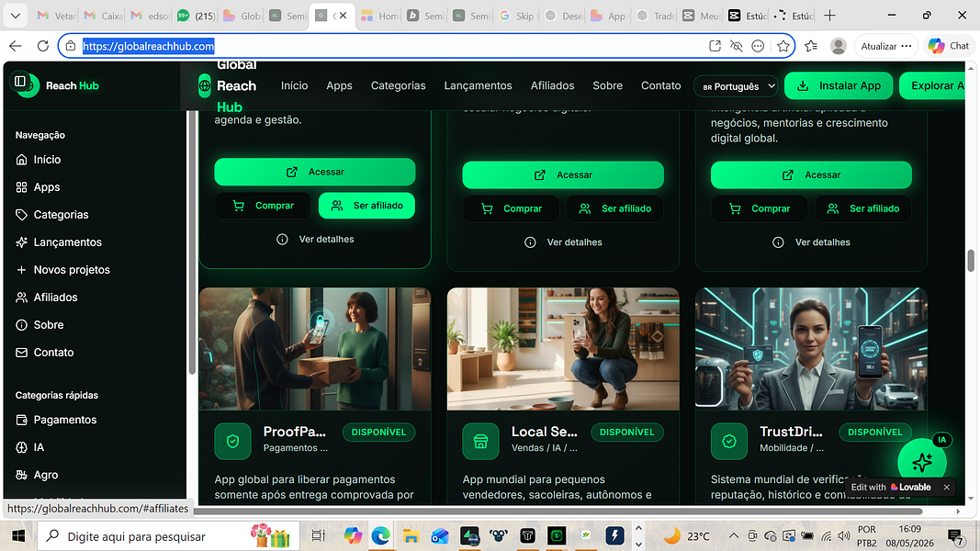
Task: Click Acessar in the middle app card
Action: (563, 174)
